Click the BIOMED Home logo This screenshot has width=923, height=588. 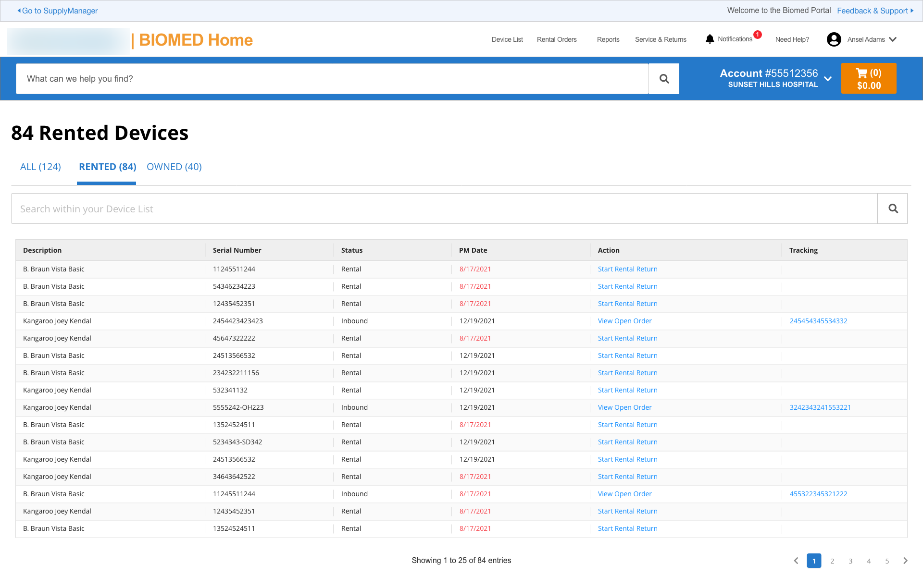point(195,40)
